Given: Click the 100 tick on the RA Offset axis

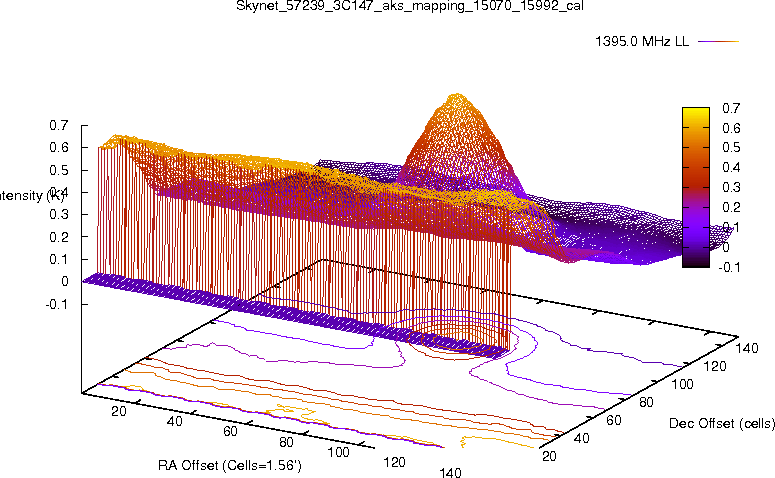Looking at the screenshot, I should coord(339,452).
